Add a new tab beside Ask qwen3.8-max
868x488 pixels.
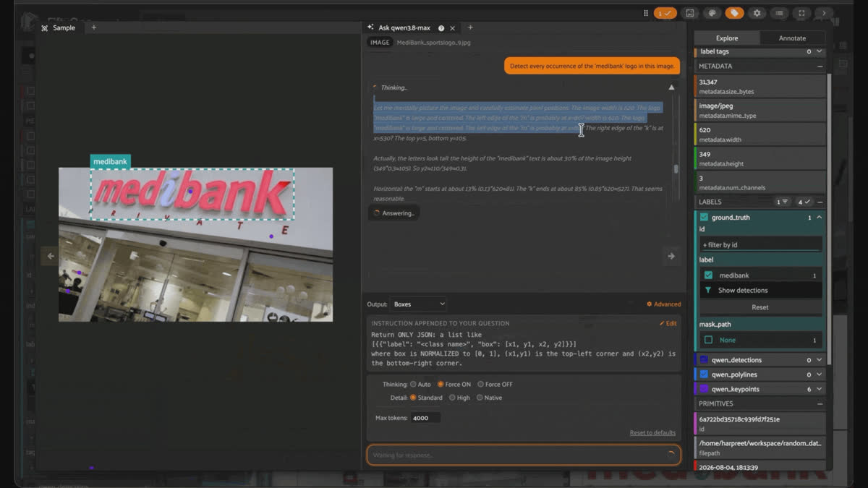click(x=470, y=27)
